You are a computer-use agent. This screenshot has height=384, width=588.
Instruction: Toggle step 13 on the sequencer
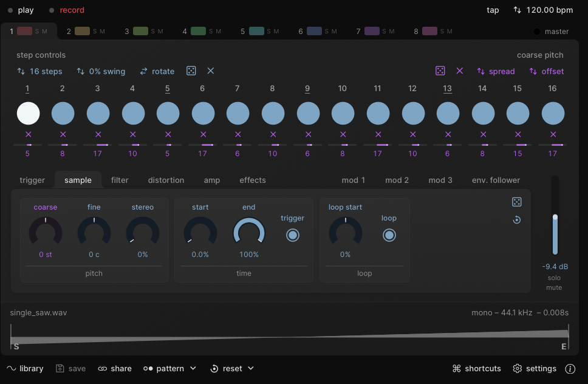448,113
